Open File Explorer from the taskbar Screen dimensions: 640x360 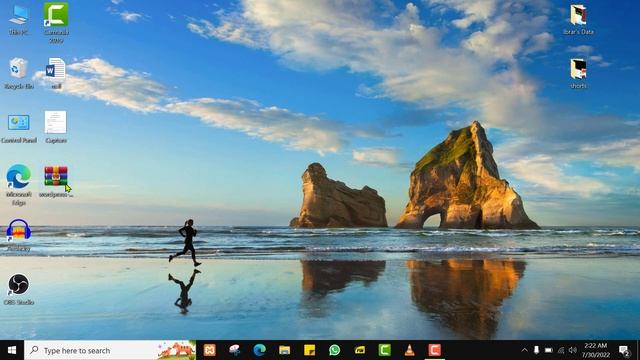[x=284, y=350]
